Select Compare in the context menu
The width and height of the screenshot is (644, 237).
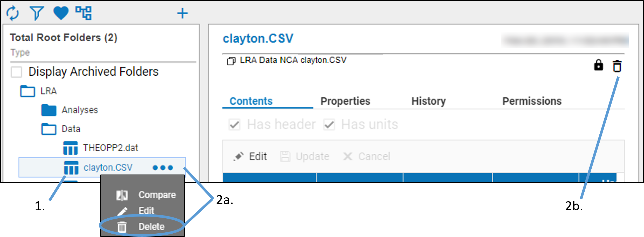point(157,195)
